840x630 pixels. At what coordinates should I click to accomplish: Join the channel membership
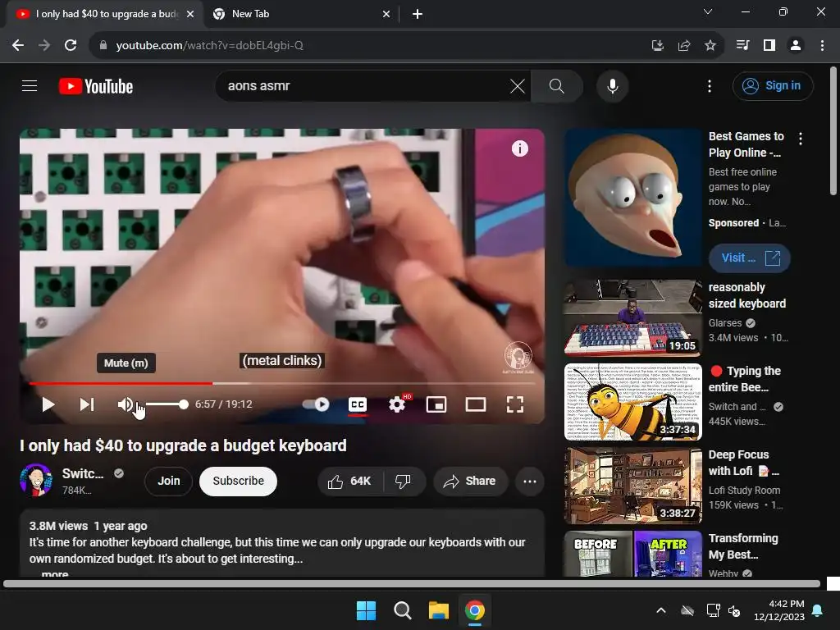(168, 481)
